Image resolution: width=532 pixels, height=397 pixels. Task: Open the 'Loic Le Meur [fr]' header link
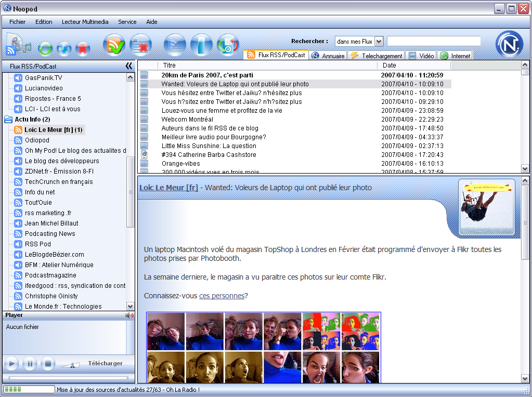(168, 188)
